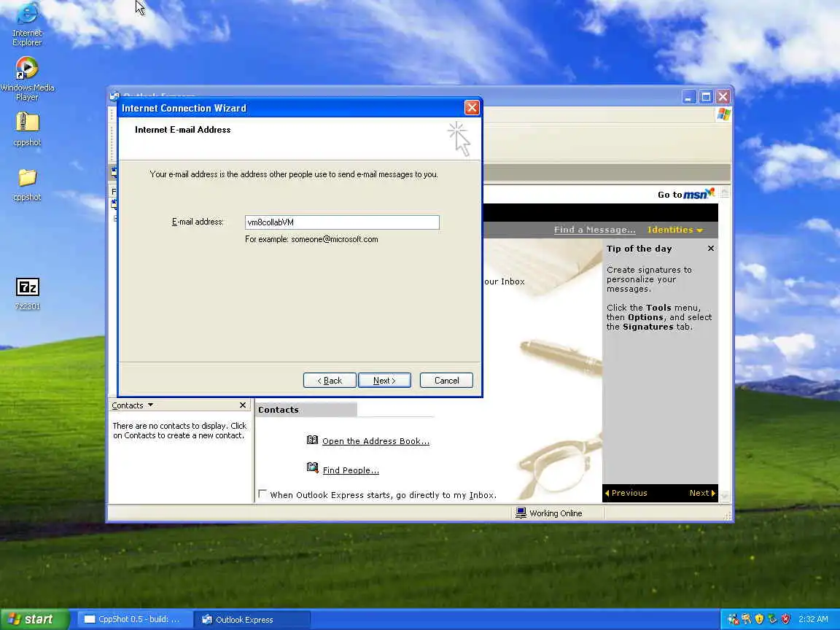Click the Working Online status text
The width and height of the screenshot is (840, 630).
pyautogui.click(x=556, y=513)
